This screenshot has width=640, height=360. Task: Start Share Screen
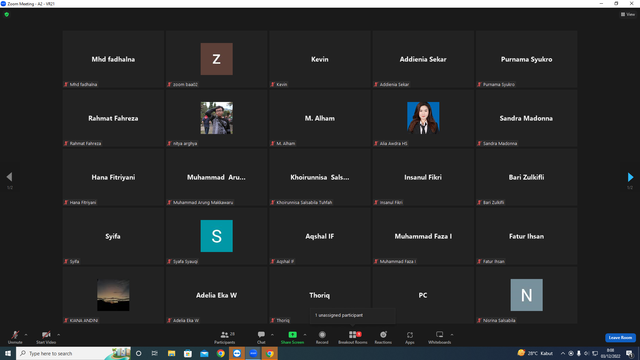pos(292,337)
